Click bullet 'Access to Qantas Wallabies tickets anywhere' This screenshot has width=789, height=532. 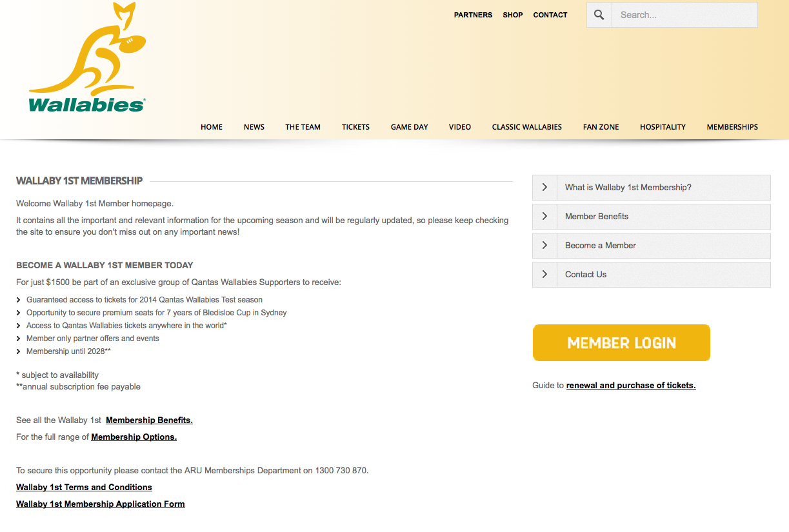(126, 326)
